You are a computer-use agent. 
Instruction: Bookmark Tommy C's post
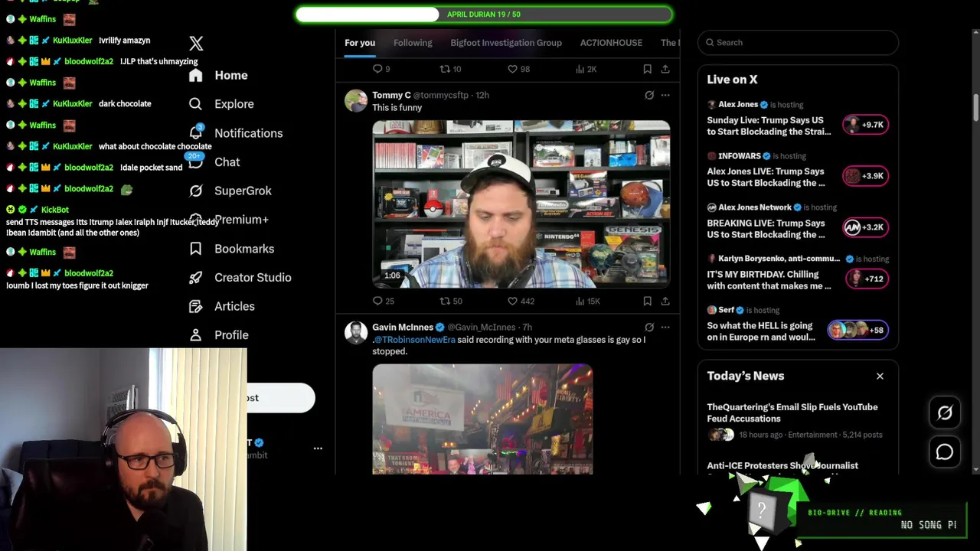click(x=647, y=302)
